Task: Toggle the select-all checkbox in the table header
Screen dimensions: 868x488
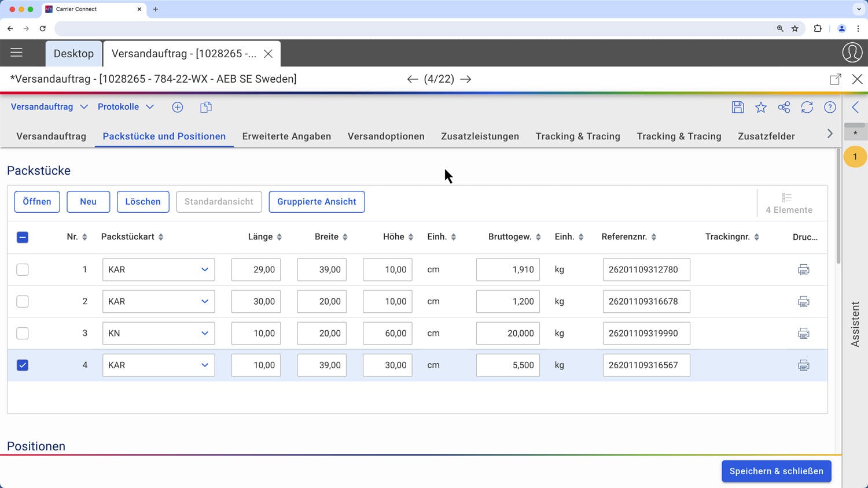Action: pyautogui.click(x=23, y=237)
